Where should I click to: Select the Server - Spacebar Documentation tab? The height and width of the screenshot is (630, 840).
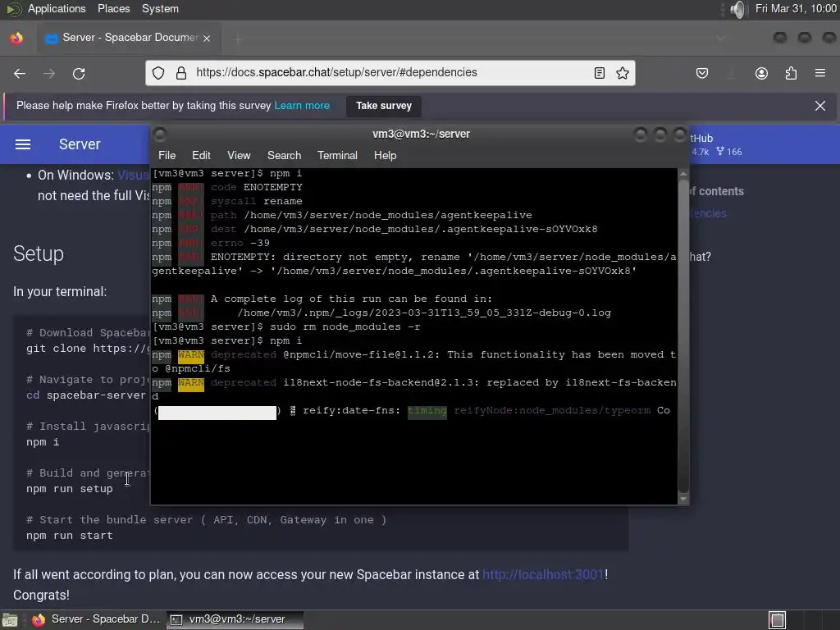(x=129, y=38)
